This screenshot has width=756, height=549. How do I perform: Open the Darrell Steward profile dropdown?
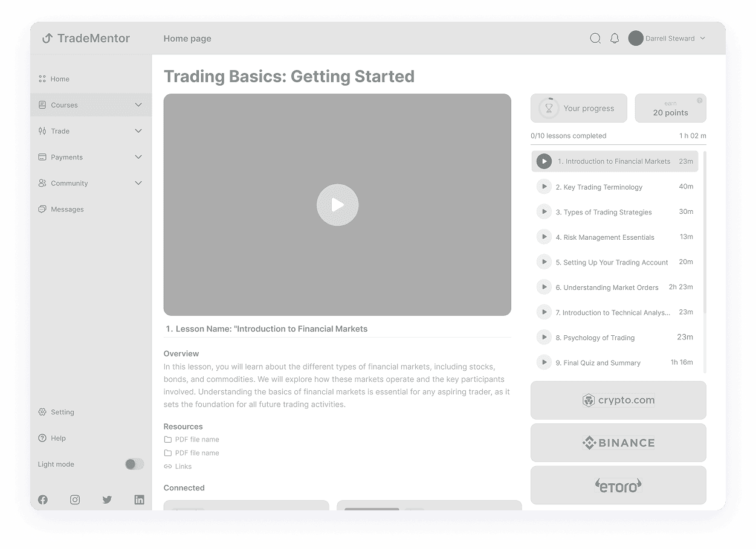point(668,38)
